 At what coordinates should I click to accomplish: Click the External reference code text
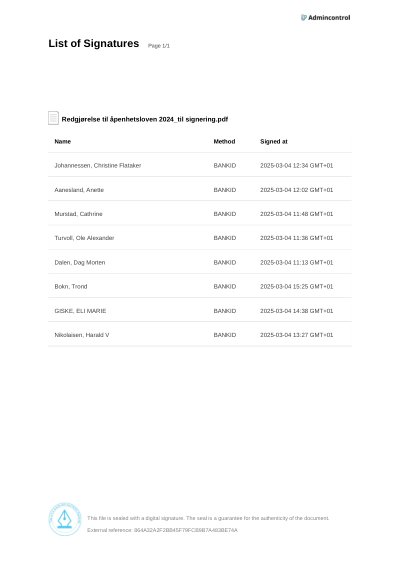[x=162, y=530]
